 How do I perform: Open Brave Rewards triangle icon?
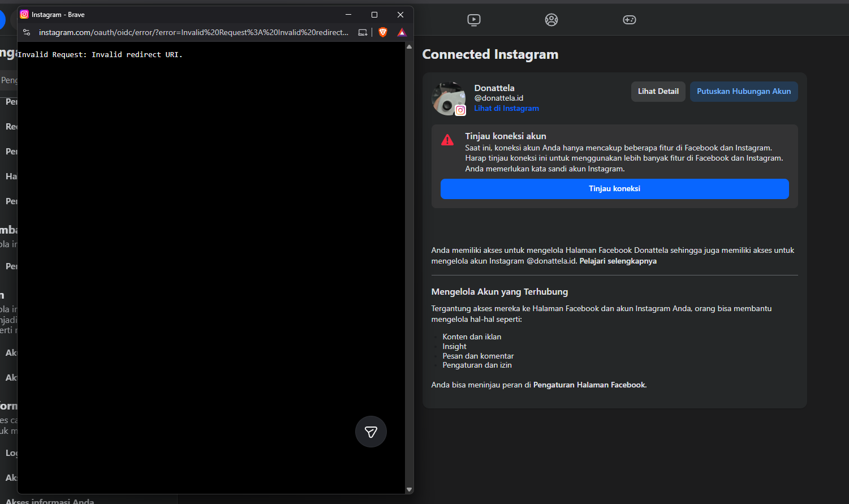402,32
